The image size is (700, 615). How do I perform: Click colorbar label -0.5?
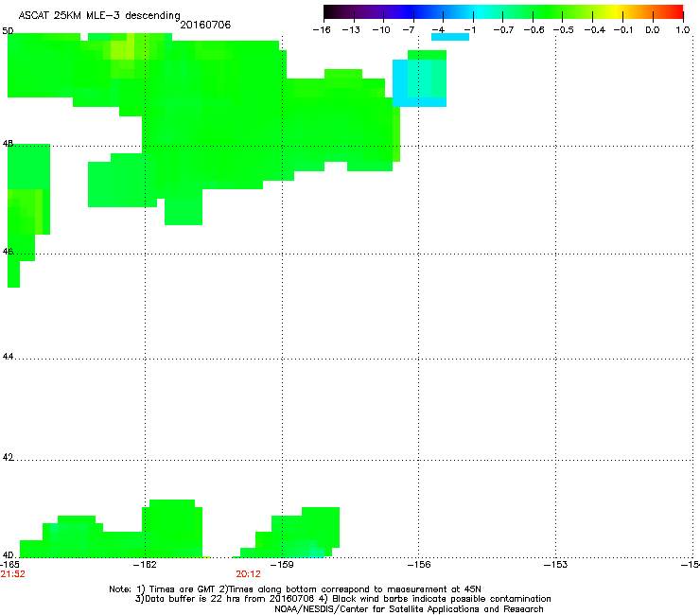tap(564, 30)
